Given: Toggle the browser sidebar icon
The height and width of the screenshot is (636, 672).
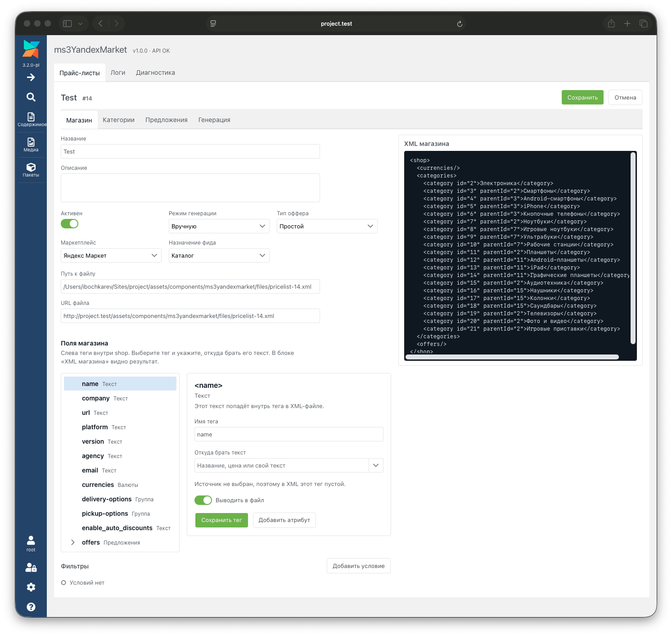Looking at the screenshot, I should 68,23.
